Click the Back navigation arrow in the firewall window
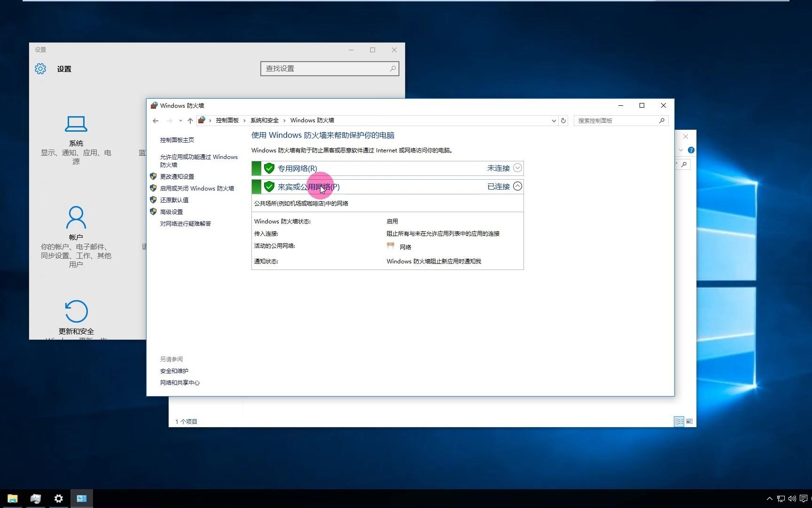The width and height of the screenshot is (812, 508). (x=156, y=120)
